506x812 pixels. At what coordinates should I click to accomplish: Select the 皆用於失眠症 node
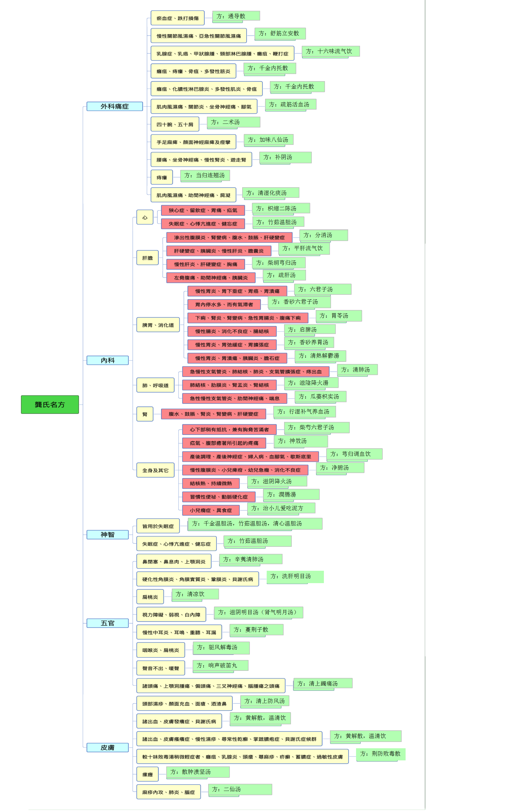158,526
